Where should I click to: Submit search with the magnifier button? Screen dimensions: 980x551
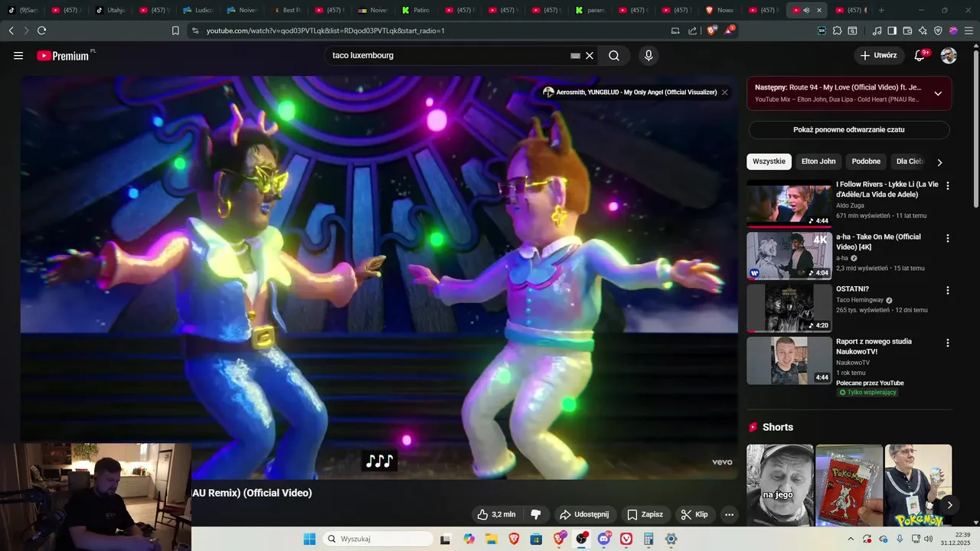(x=614, y=56)
